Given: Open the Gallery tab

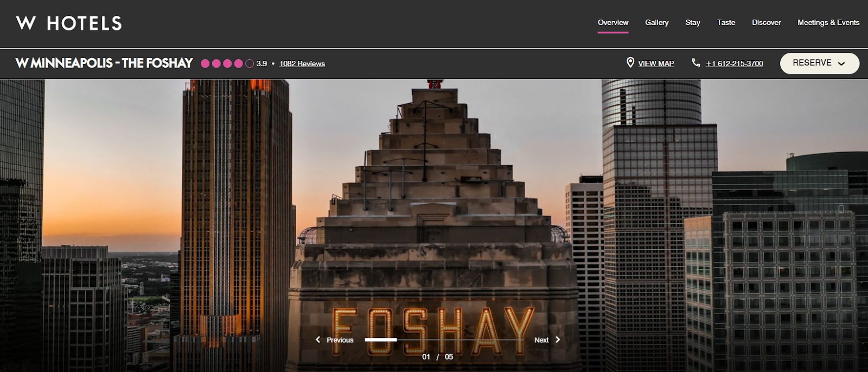Looking at the screenshot, I should click(x=656, y=23).
